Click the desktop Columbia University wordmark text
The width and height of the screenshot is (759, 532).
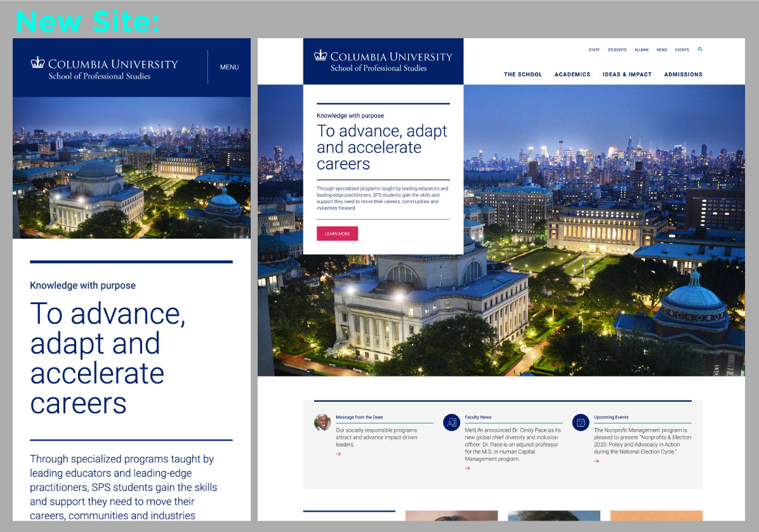click(x=391, y=57)
